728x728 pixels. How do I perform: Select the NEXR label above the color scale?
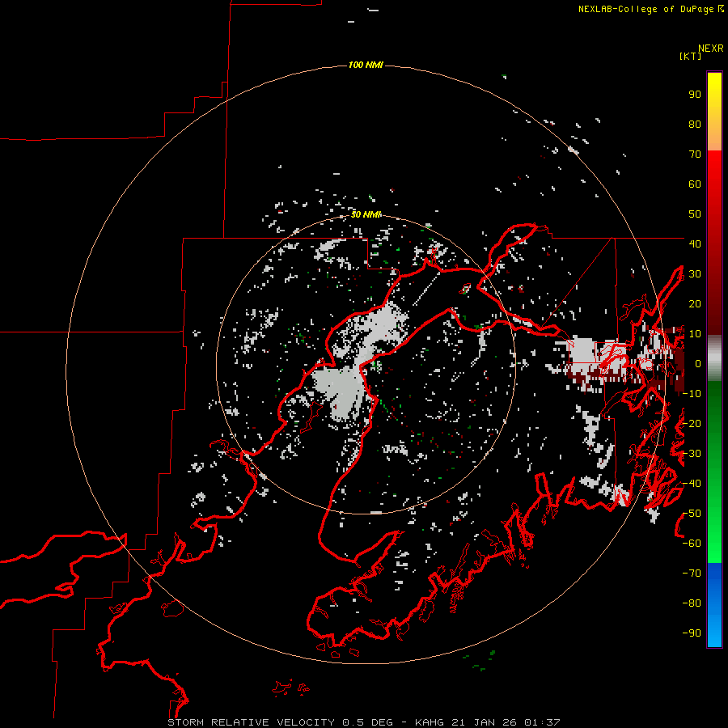[710, 49]
